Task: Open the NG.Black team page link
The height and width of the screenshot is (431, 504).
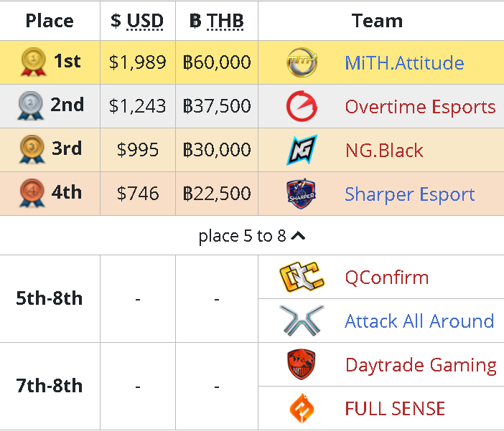Action: (384, 151)
